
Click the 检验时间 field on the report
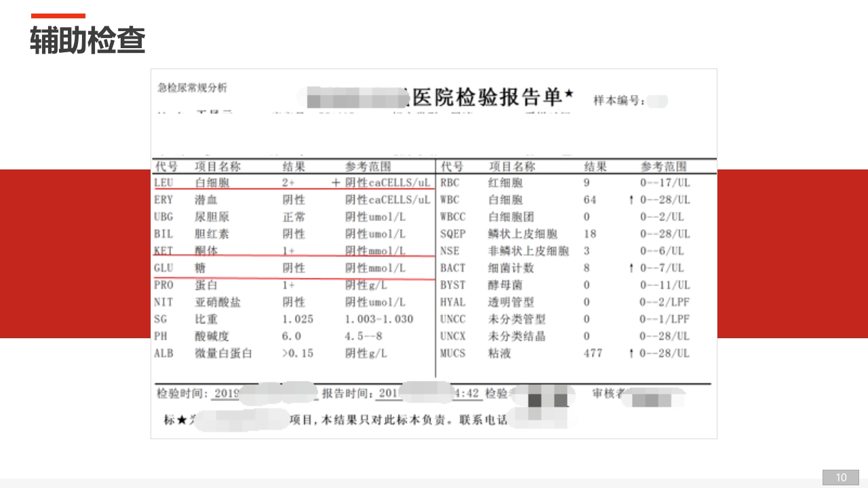[172, 393]
